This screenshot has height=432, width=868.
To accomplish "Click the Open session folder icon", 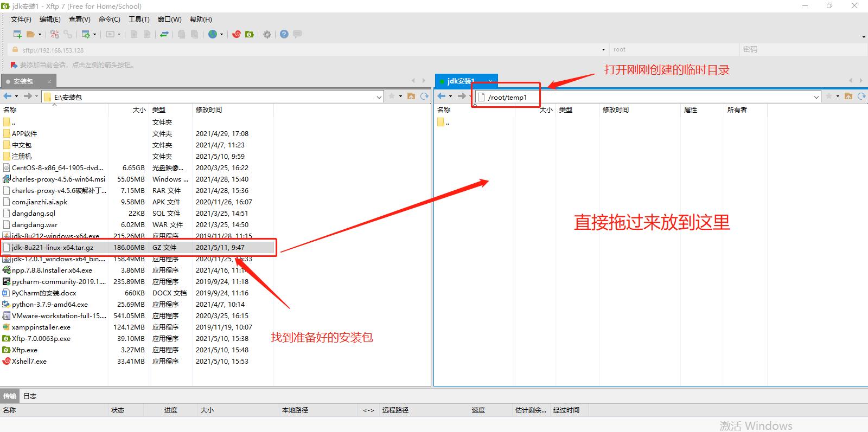I will pos(31,34).
